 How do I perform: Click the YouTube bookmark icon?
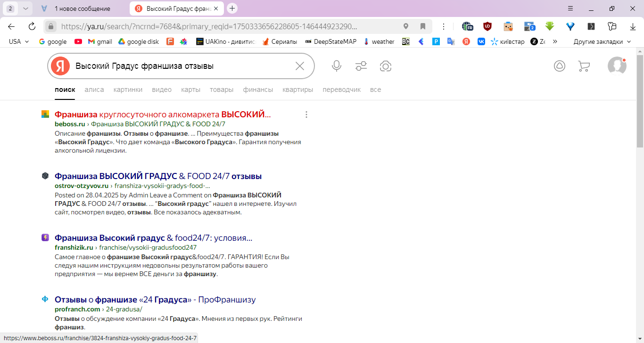click(78, 41)
